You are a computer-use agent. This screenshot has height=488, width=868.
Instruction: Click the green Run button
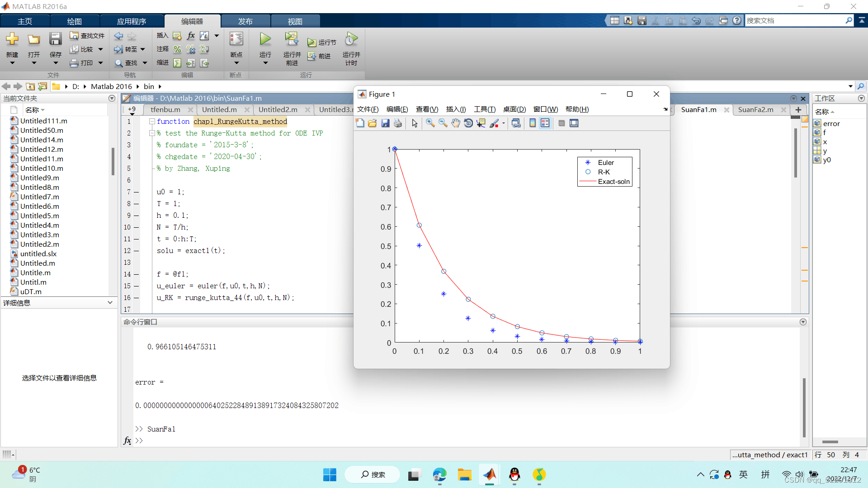[265, 39]
